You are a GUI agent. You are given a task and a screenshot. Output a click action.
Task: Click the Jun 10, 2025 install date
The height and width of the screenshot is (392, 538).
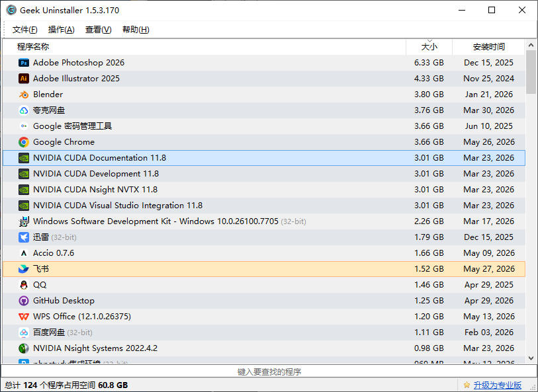tap(488, 126)
